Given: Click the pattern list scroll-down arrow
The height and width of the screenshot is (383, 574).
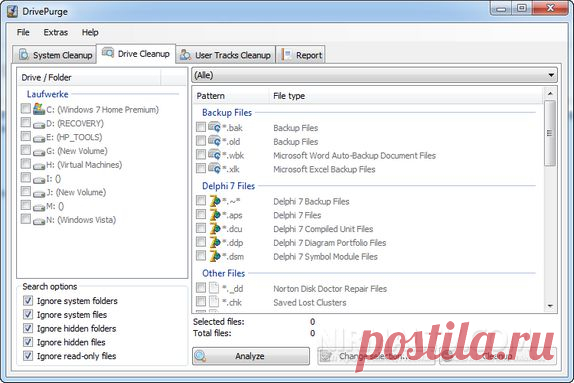Looking at the screenshot, I should (550, 306).
